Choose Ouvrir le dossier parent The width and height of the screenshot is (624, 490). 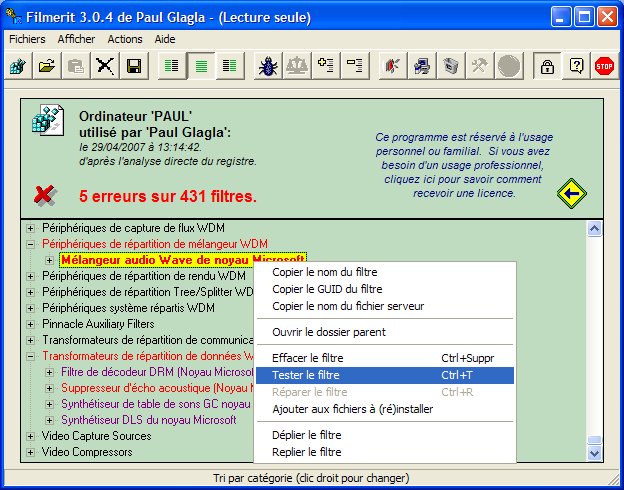385,332
